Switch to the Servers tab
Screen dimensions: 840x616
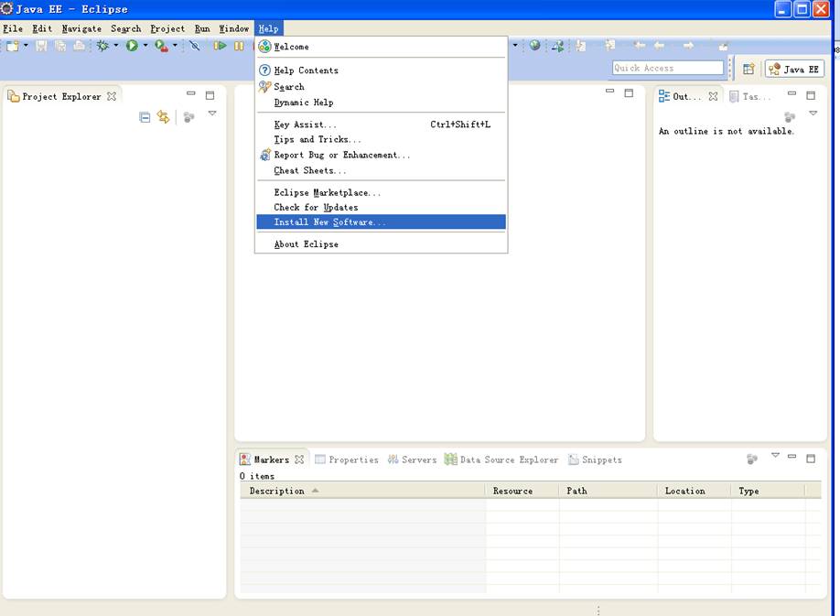[x=412, y=459]
